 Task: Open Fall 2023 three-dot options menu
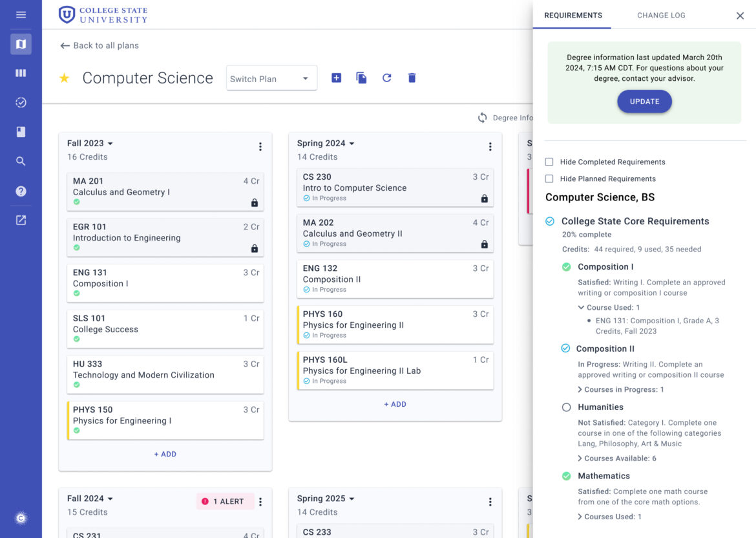coord(260,147)
